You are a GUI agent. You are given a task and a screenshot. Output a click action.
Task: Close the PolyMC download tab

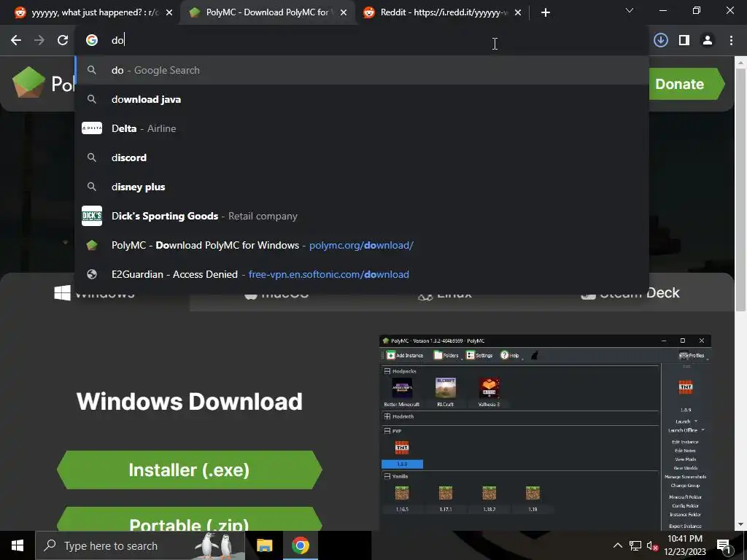(344, 13)
